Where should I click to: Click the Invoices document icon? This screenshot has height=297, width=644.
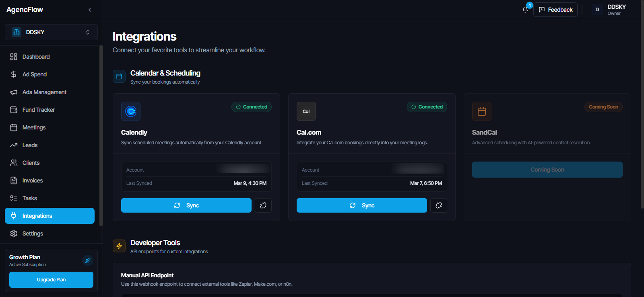point(14,180)
